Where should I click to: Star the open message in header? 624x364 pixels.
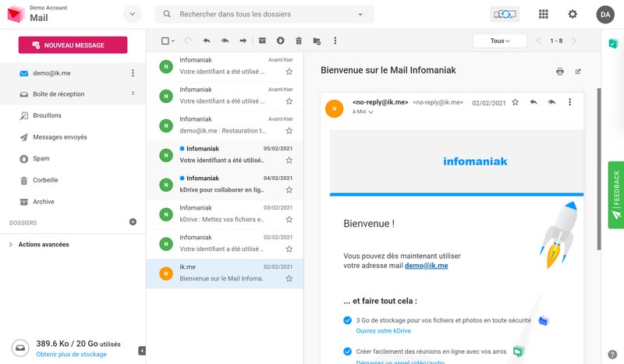click(516, 102)
